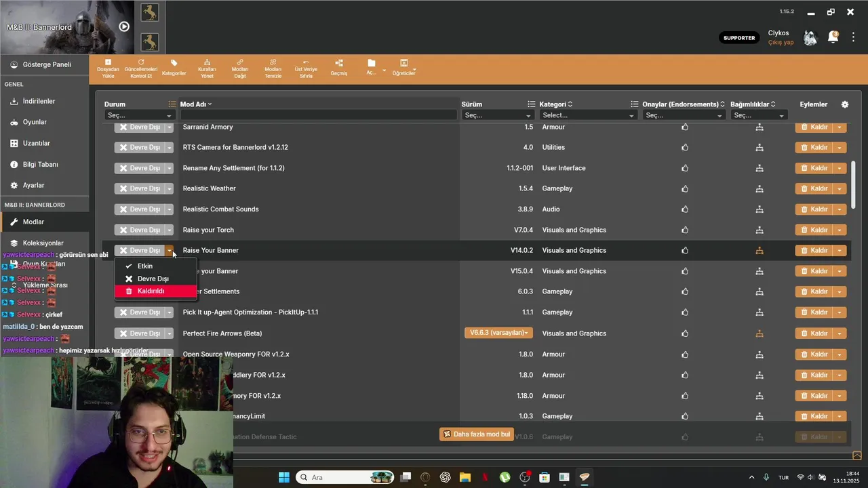The height and width of the screenshot is (488, 868).
Task: Sort by the Mod Adı column header
Action: point(195,104)
